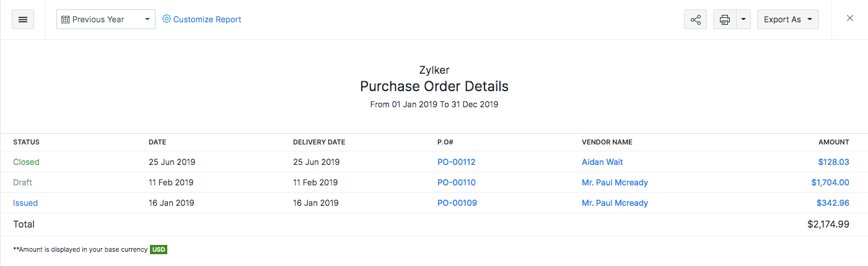868x266 pixels.
Task: Click the Issued status link
Action: (x=25, y=203)
